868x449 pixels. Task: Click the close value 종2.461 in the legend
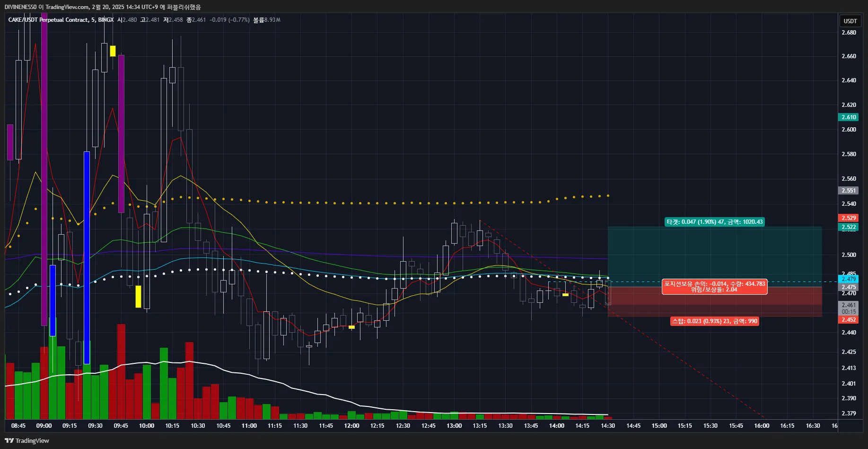(196, 20)
